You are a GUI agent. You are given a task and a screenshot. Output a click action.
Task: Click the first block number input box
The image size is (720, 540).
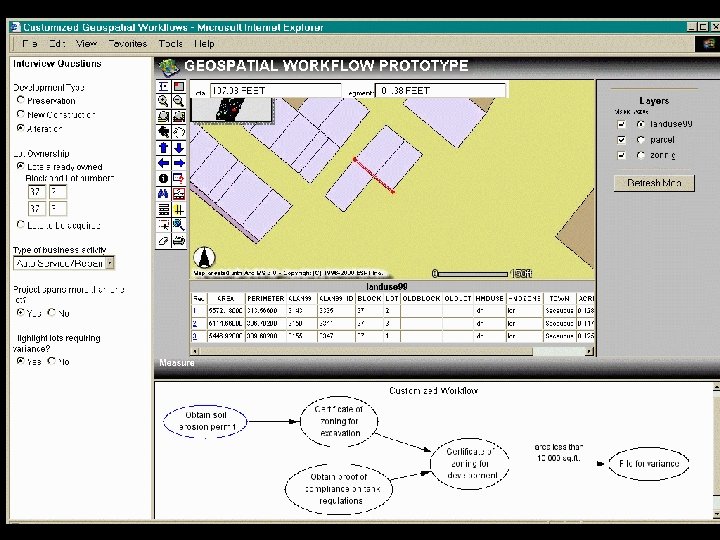tap(36, 191)
